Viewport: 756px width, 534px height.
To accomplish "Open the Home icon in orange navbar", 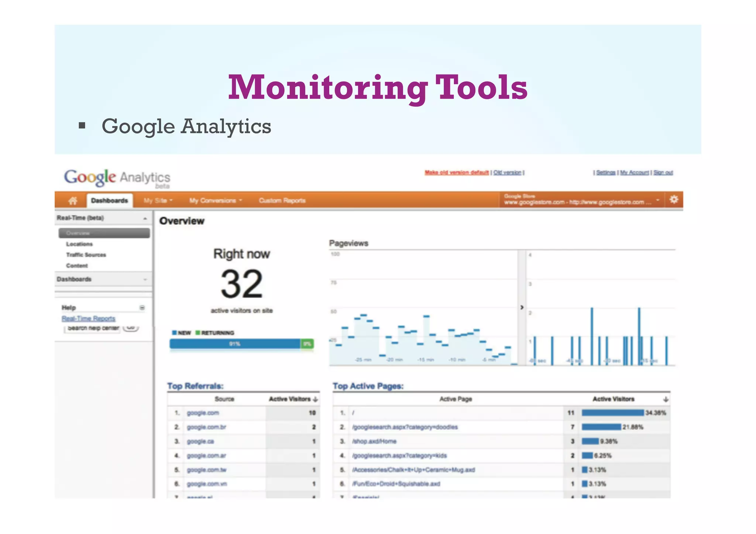I will pyautogui.click(x=73, y=200).
